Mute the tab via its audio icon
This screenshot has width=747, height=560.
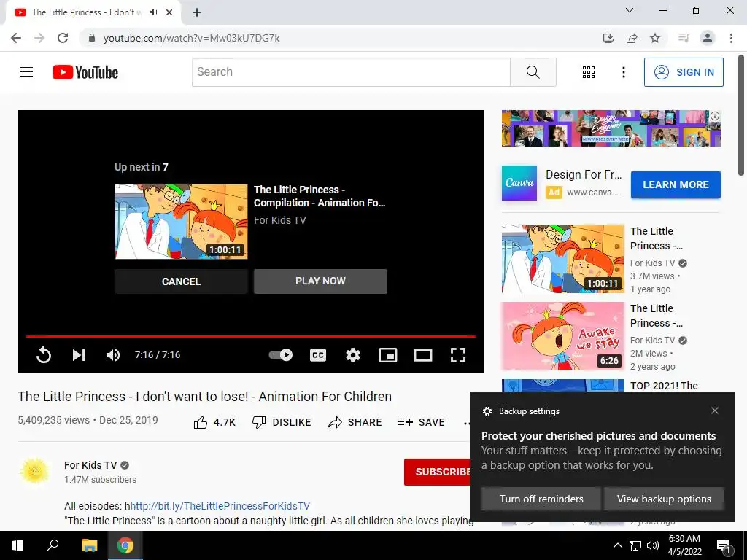[x=154, y=12]
